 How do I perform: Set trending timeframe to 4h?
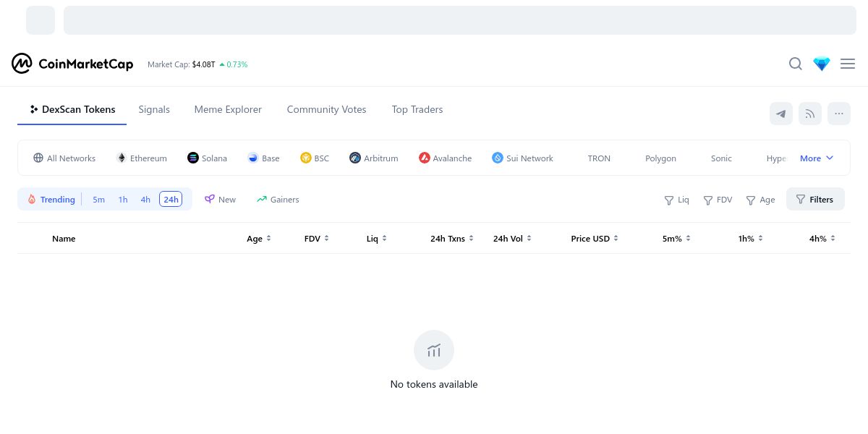coord(145,199)
